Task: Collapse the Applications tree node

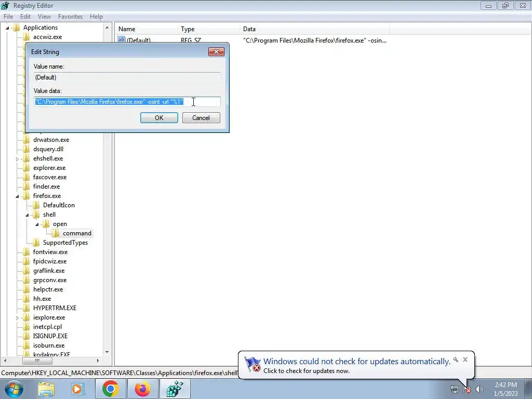Action: pyautogui.click(x=7, y=28)
